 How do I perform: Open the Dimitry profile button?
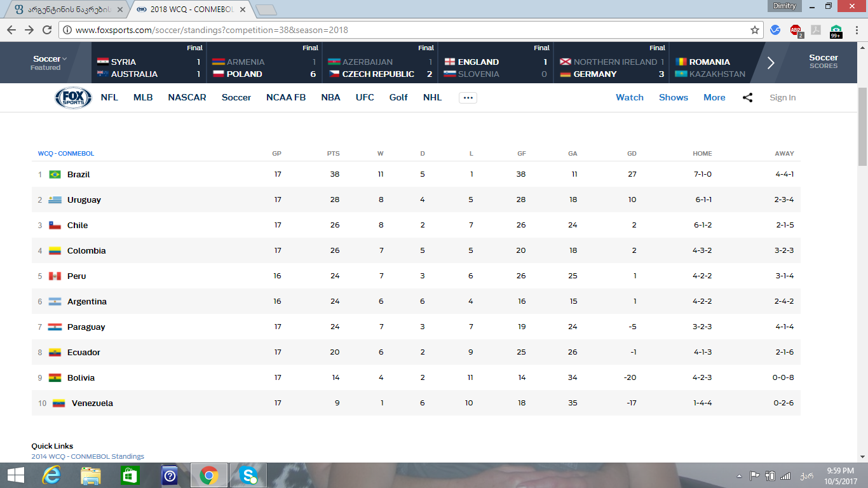point(784,6)
